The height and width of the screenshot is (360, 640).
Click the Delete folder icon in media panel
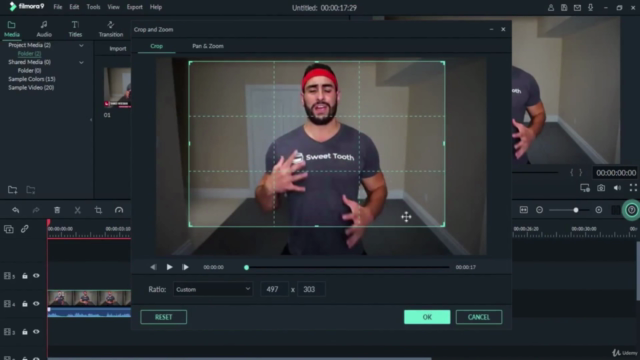click(x=31, y=190)
